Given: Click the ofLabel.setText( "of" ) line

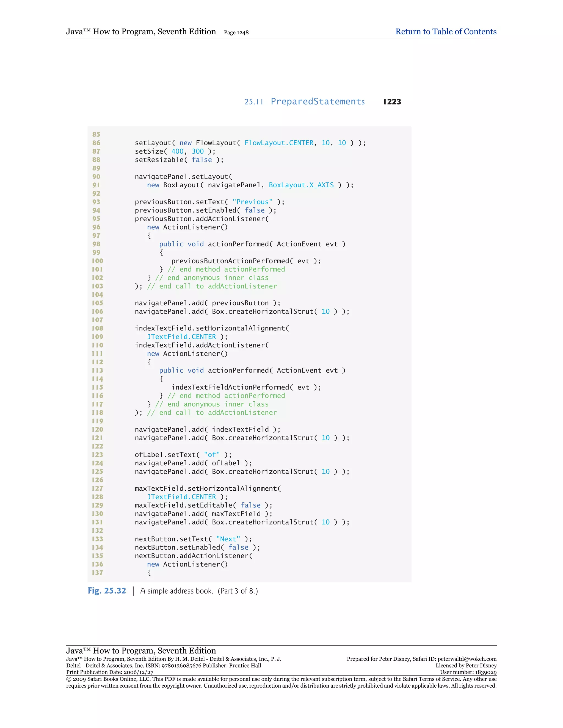Looking at the screenshot, I should (183, 455).
